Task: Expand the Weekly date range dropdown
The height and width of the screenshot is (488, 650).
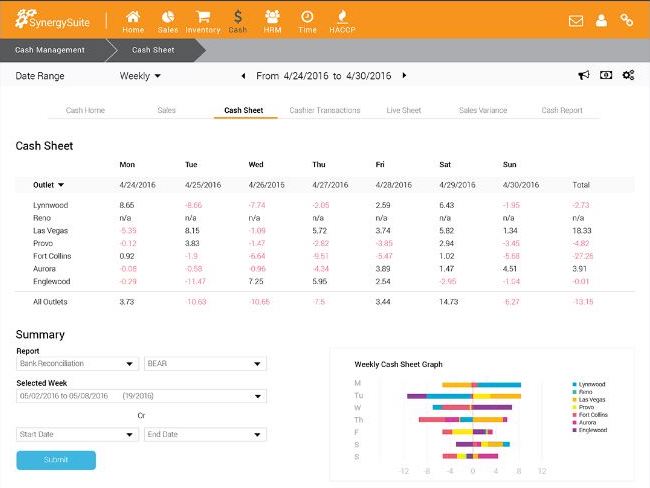Action: (141, 75)
